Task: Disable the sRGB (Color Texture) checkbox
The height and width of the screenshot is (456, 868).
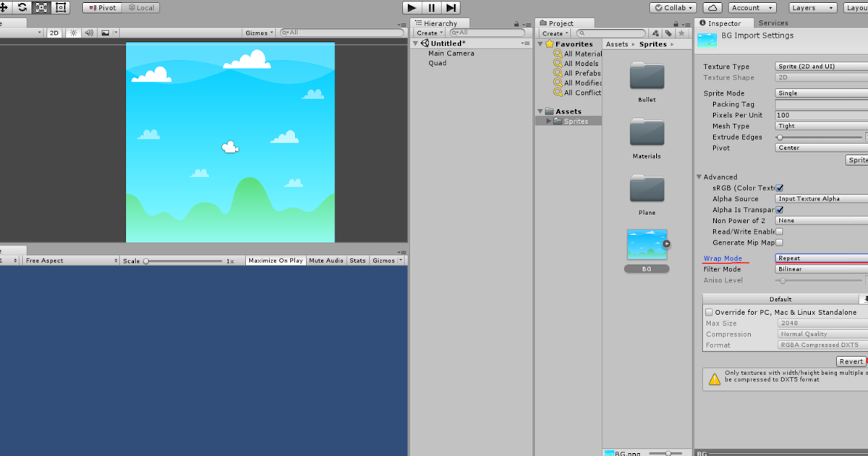Action: (780, 187)
